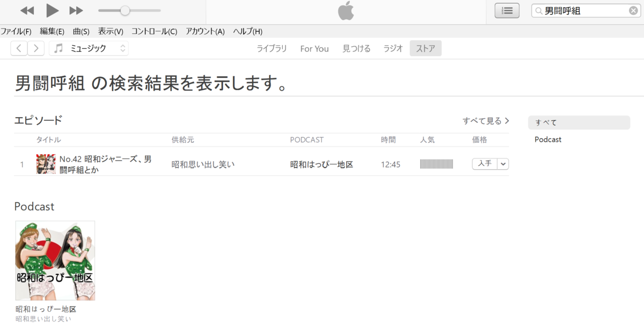This screenshot has height=334, width=644.
Task: Click 昭和思い出し笑い provider in episode row
Action: coord(203,164)
